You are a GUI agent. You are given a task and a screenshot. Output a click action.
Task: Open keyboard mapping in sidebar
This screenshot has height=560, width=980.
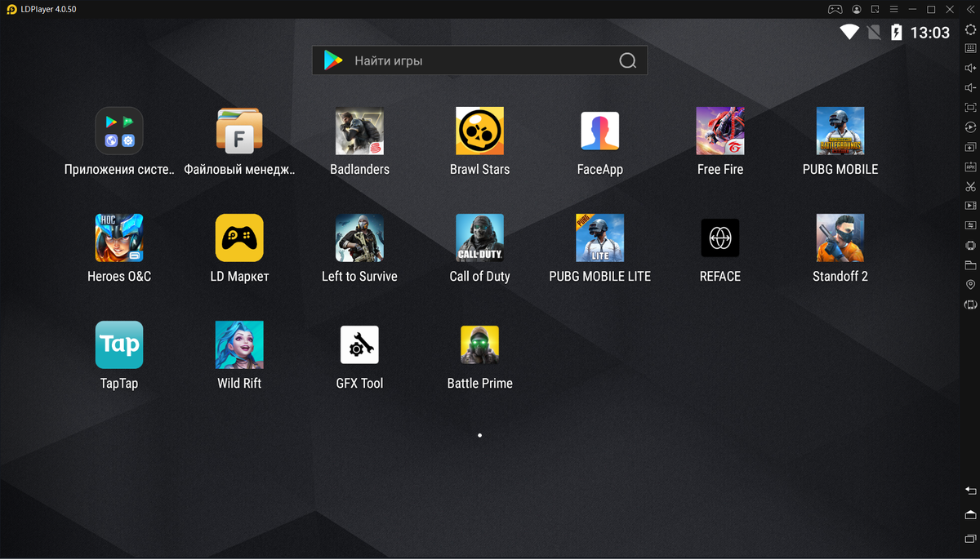(970, 48)
